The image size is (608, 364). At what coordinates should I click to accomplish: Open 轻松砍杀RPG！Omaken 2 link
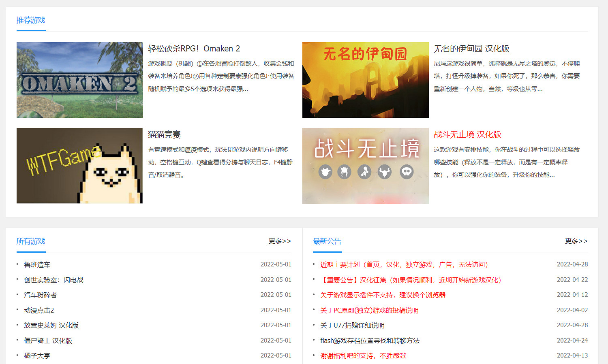[x=195, y=48]
